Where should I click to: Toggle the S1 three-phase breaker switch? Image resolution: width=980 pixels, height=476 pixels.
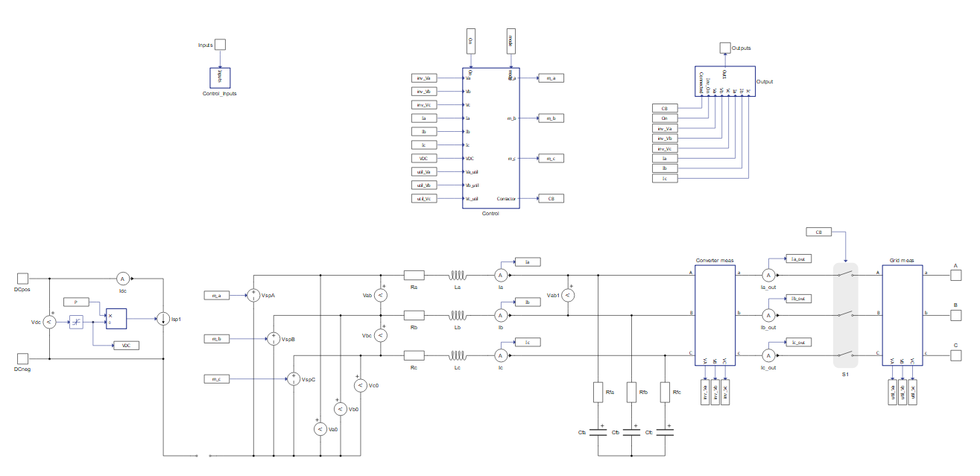pyautogui.click(x=845, y=314)
